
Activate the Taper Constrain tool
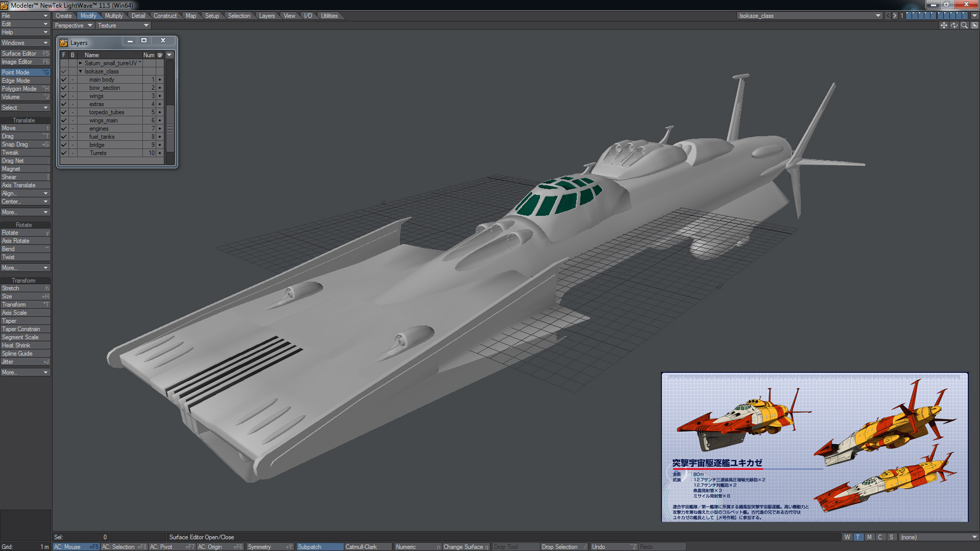pyautogui.click(x=25, y=329)
